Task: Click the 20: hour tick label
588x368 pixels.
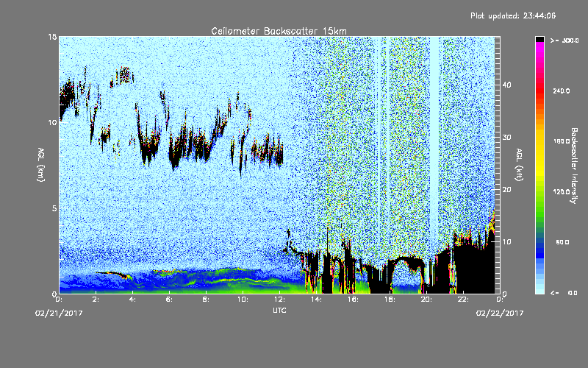Action: [x=426, y=300]
